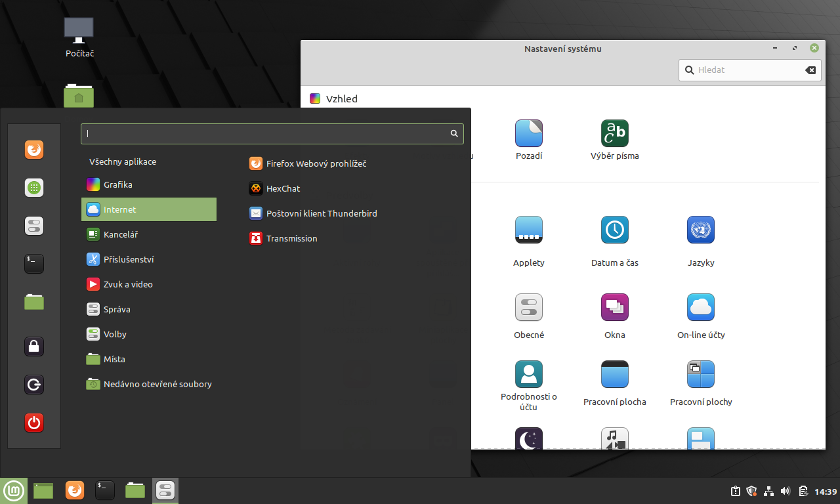
Task: Open Pracovní plochy settings
Action: pyautogui.click(x=700, y=374)
